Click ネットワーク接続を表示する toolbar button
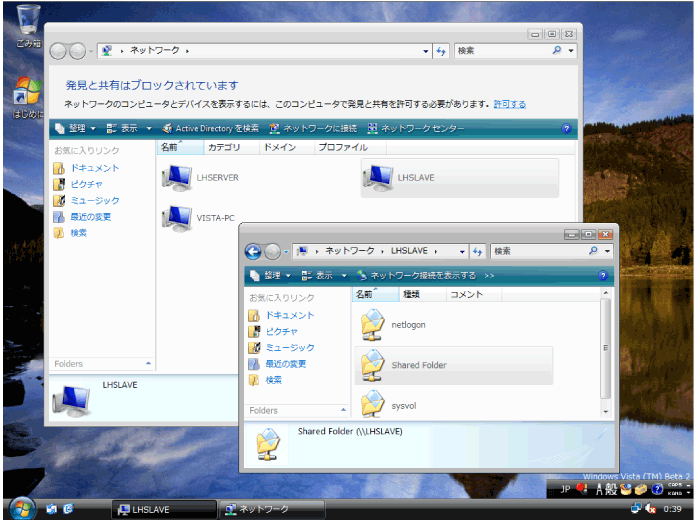This screenshot has height=520, width=700. (x=417, y=275)
